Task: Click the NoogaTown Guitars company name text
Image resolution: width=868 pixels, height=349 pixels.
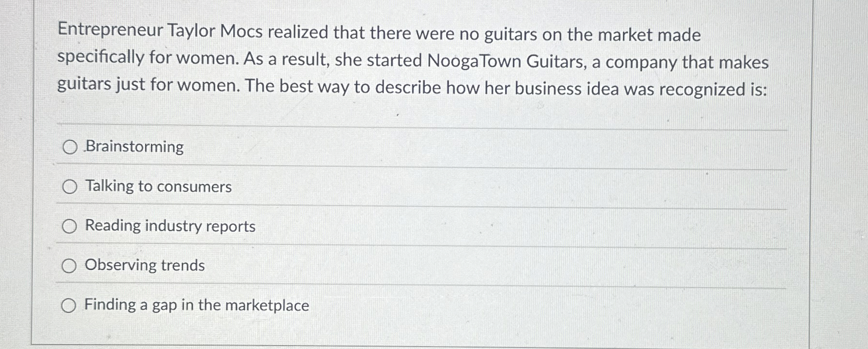Action: [x=503, y=61]
